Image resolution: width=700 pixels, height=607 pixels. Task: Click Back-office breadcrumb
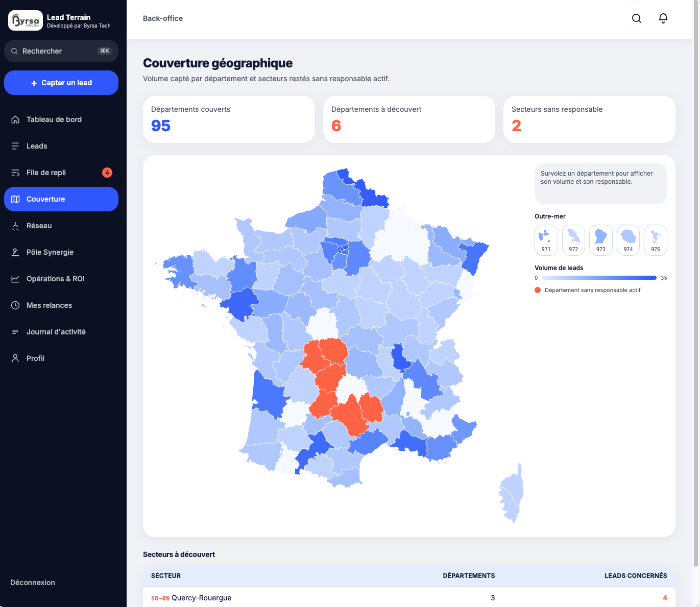[x=163, y=18]
